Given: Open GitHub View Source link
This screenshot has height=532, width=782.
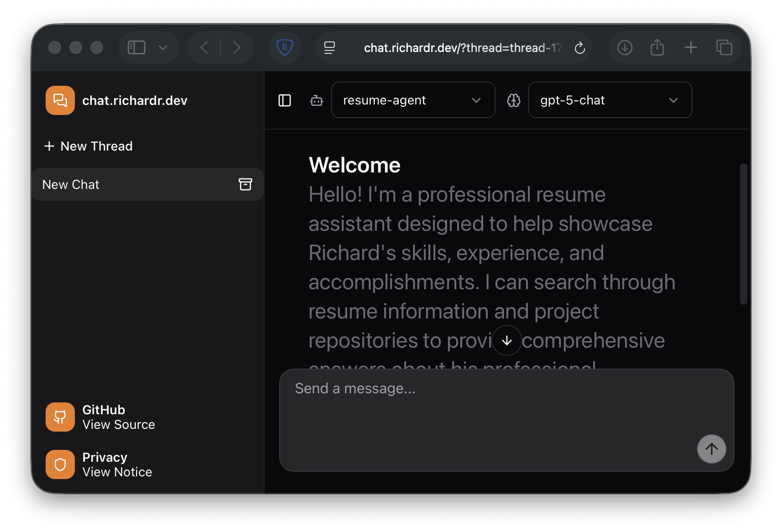Looking at the screenshot, I should click(101, 417).
